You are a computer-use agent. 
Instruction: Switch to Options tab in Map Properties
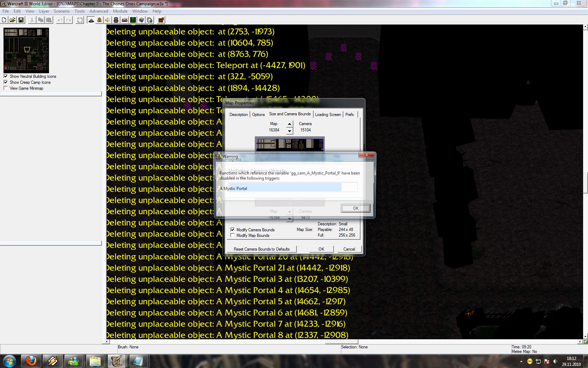click(258, 115)
